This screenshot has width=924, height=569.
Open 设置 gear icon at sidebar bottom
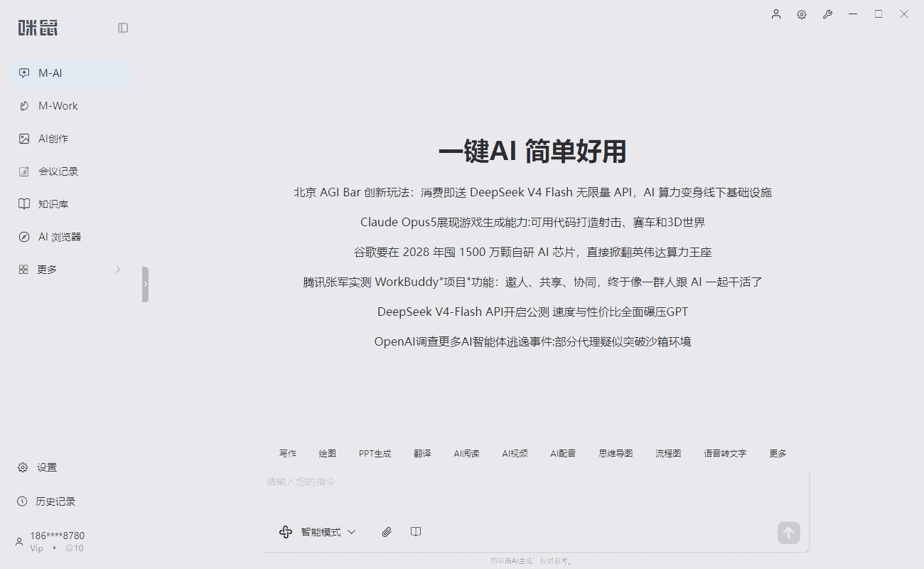(23, 467)
